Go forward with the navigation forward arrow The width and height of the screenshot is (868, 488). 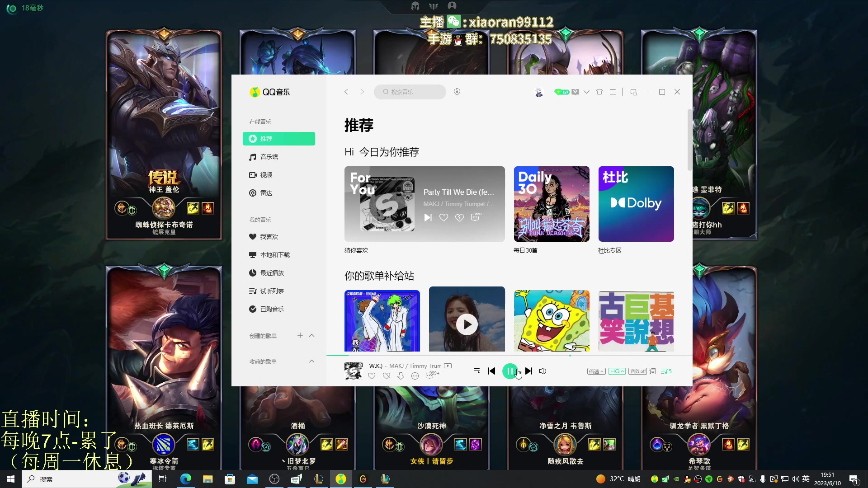point(362,92)
